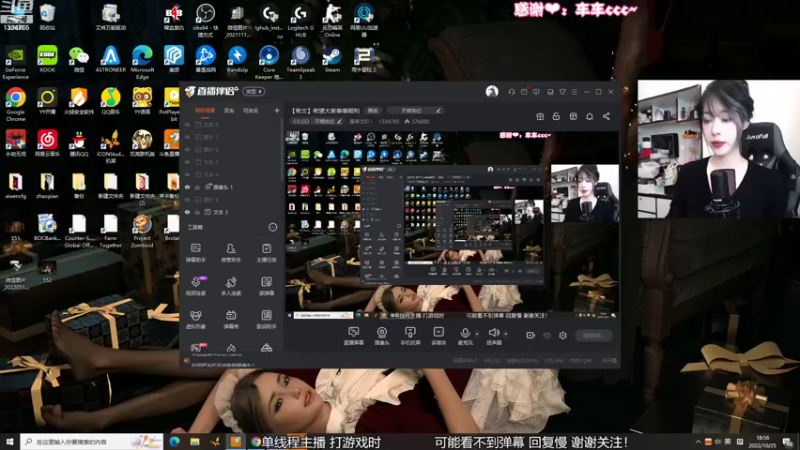Open the mode switch pill beside the logo
The width and height of the screenshot is (800, 450).
[254, 91]
